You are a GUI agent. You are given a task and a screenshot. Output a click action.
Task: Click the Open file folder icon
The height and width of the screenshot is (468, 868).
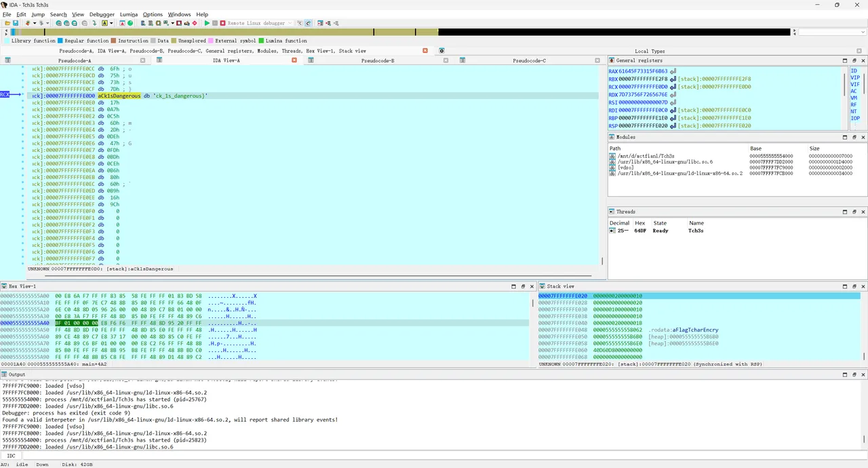(x=7, y=23)
